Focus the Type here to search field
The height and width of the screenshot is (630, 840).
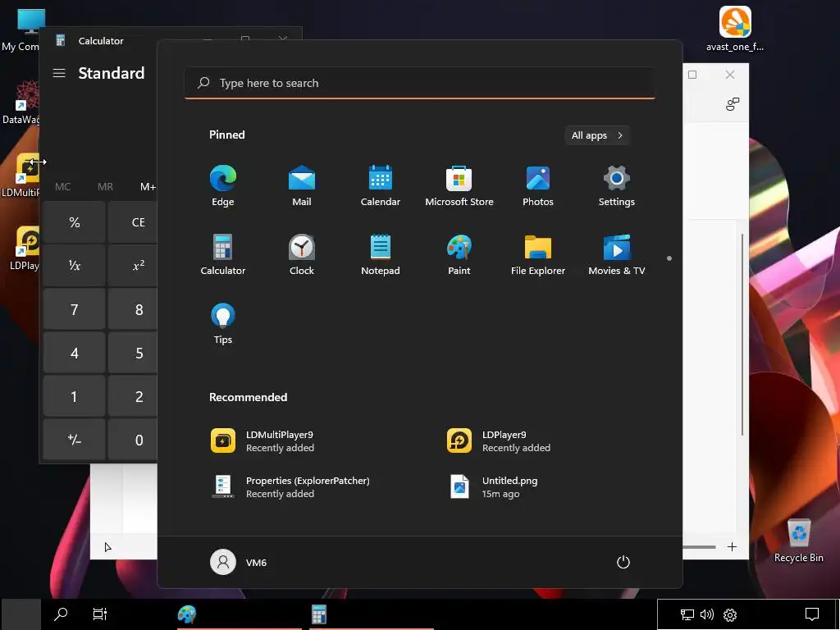coord(420,83)
